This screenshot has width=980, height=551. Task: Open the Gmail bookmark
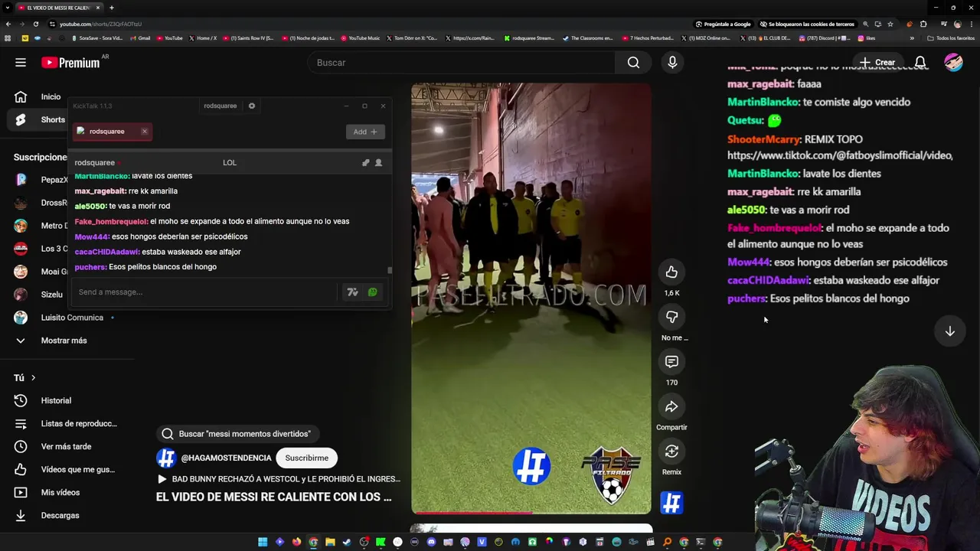click(x=140, y=38)
